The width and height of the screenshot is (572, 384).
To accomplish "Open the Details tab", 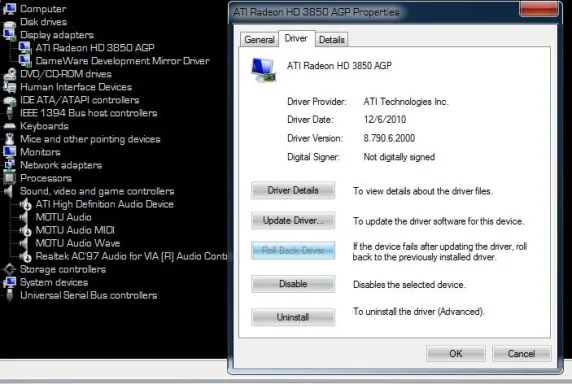I will coord(332,39).
